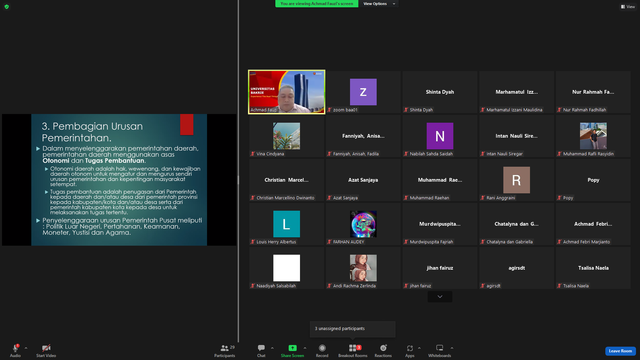Open the Participants panel

tap(225, 350)
